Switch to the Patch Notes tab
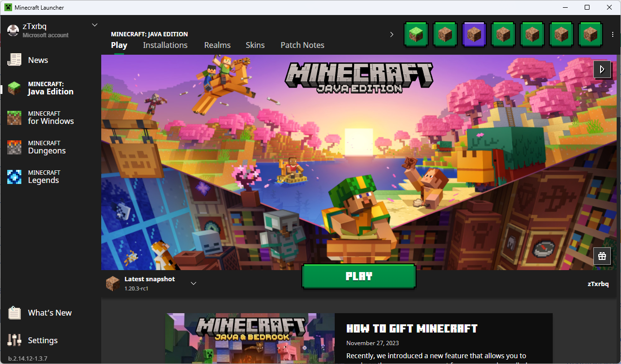This screenshot has height=364, width=621. 302,45
